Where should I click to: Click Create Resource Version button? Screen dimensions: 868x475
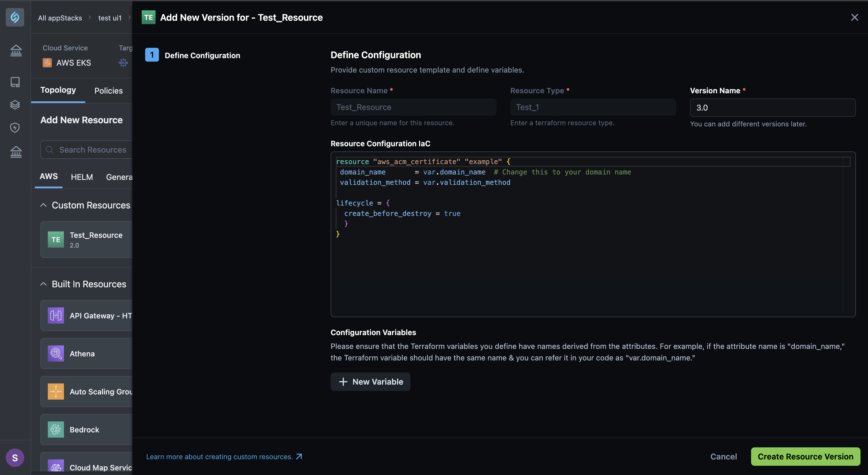click(x=805, y=457)
